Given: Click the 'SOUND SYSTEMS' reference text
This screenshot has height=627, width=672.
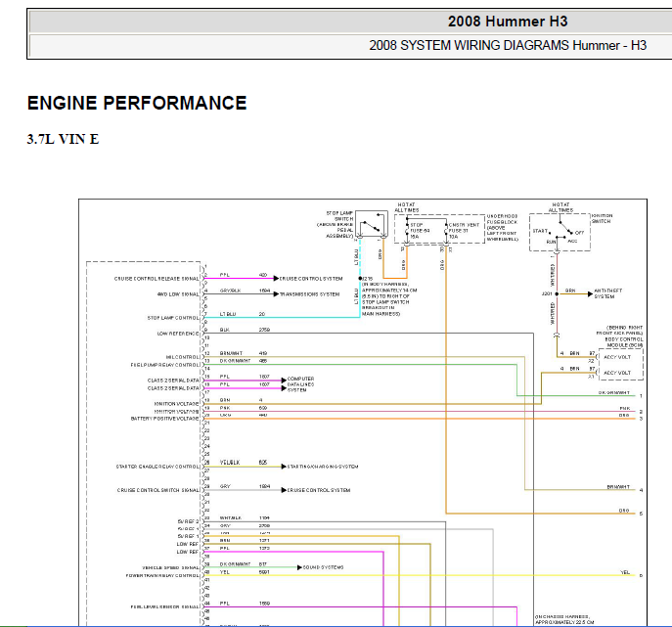Looking at the screenshot, I should tap(323, 567).
